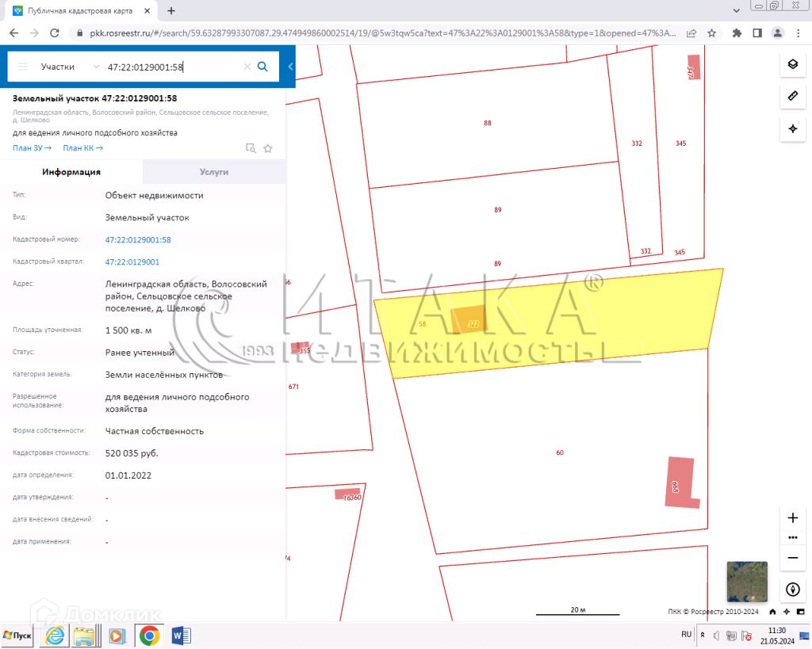Screen dimensions: 812x649
Task: Add the land parcel to favorites
Action: 268,148
